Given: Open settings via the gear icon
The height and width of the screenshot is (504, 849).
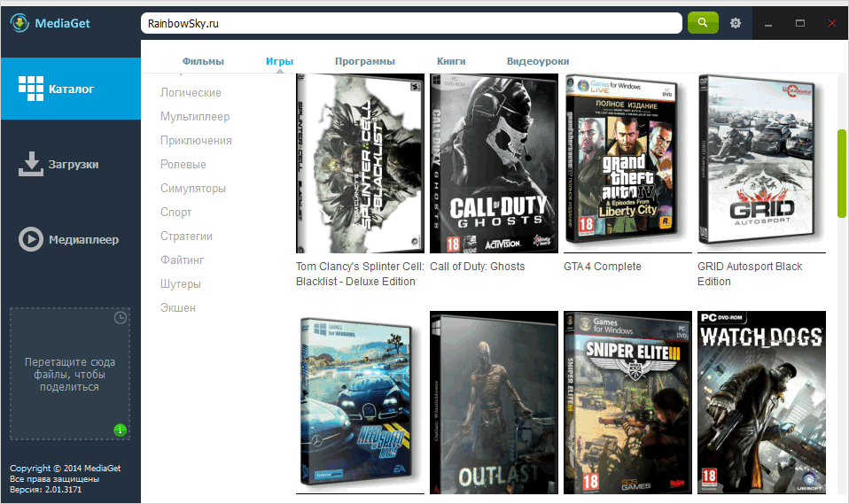Looking at the screenshot, I should (736, 23).
